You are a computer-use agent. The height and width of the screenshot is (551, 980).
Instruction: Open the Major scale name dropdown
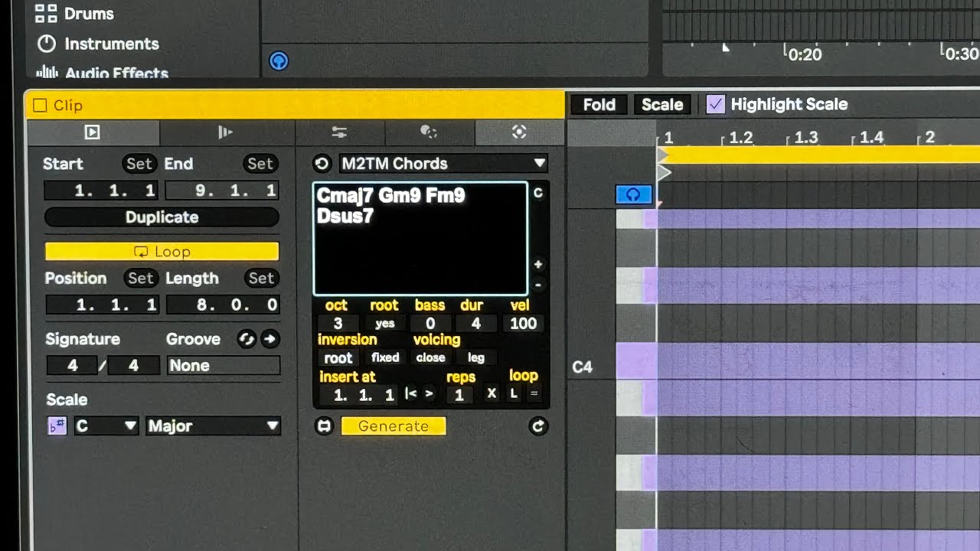tap(213, 426)
